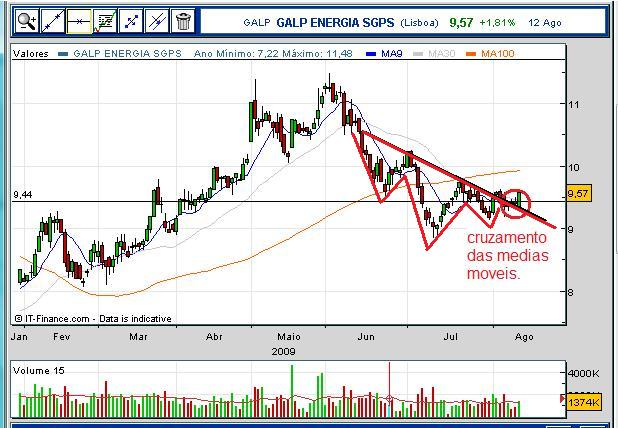This screenshot has width=618, height=428.
Task: Click the 9,57 current price label
Action: click(x=461, y=22)
